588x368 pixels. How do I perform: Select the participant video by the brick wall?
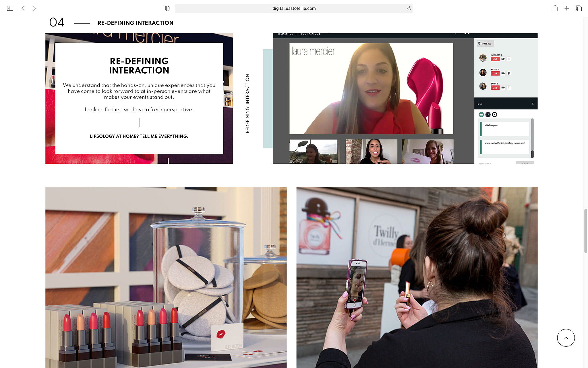click(x=371, y=152)
